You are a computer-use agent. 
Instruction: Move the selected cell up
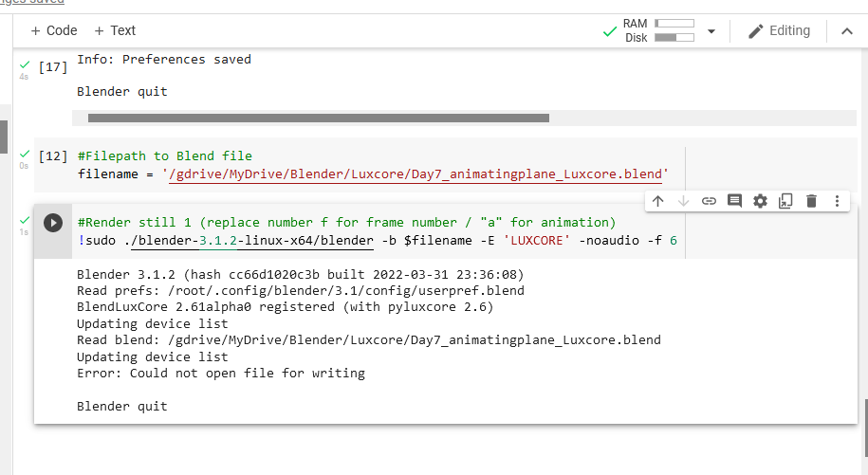(657, 201)
